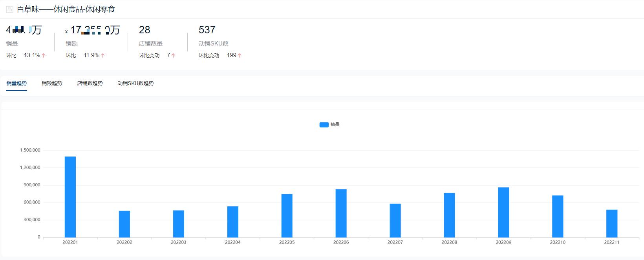This screenshot has width=644, height=260.
Task: Select the 202209 sales bar
Action: [504, 212]
